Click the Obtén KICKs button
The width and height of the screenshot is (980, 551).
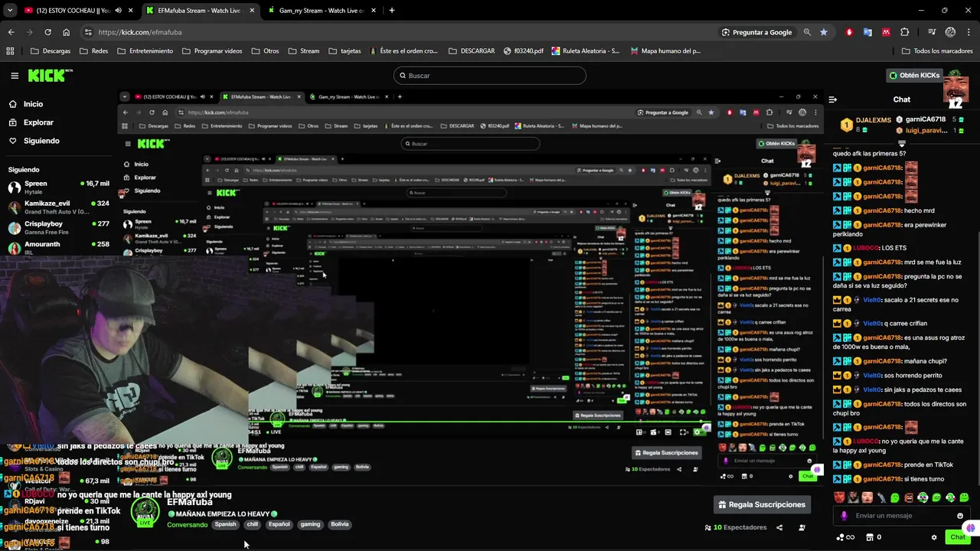[x=914, y=75]
